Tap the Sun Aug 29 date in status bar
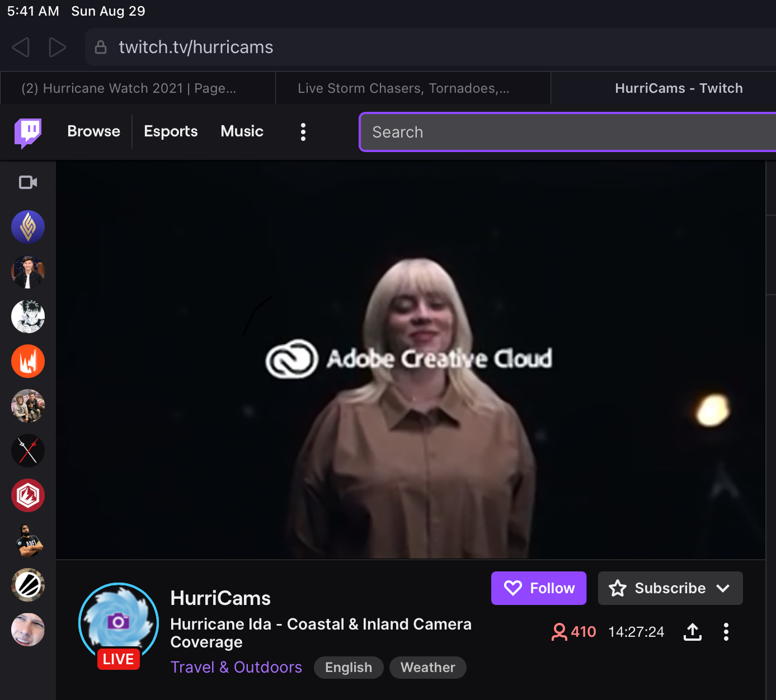This screenshot has height=700, width=776. tap(109, 11)
